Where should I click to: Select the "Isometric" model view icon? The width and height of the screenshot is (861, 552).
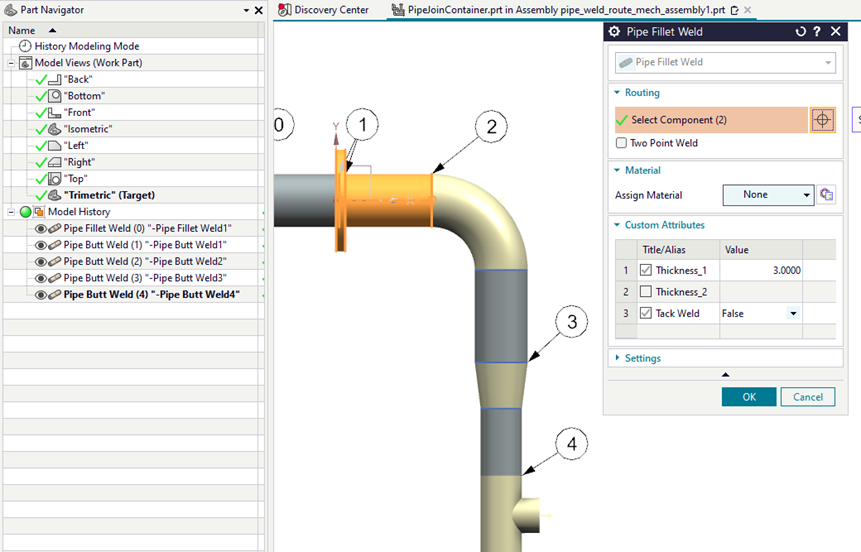click(x=55, y=129)
